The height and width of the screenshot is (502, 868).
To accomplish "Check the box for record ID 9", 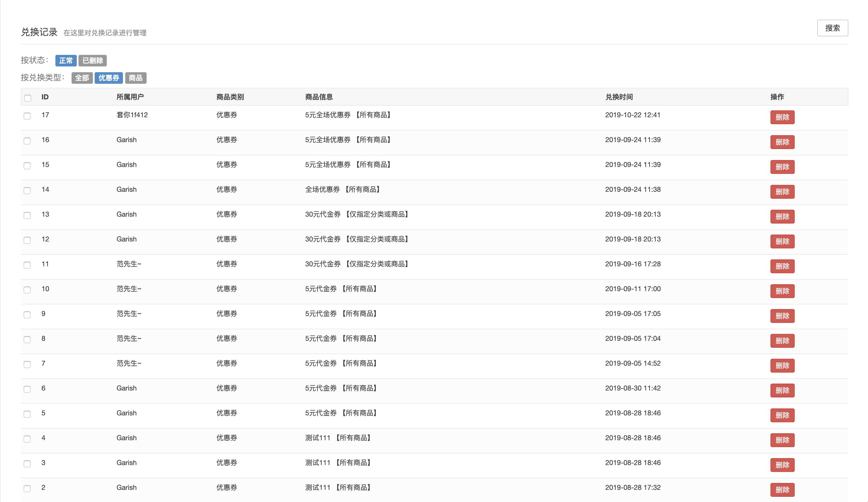I will point(27,315).
